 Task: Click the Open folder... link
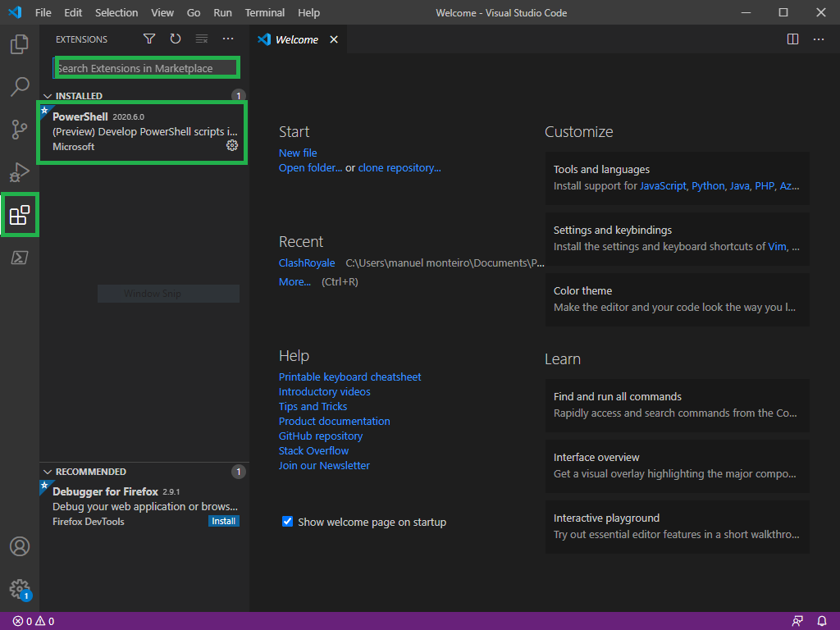(310, 168)
